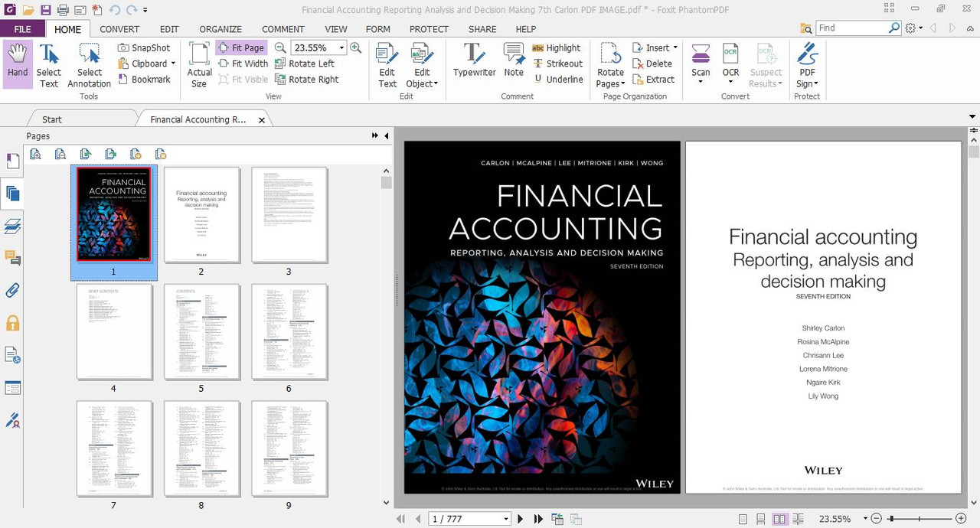Toggle Fit Page view mode
This screenshot has width=980, height=528.
pyautogui.click(x=241, y=47)
